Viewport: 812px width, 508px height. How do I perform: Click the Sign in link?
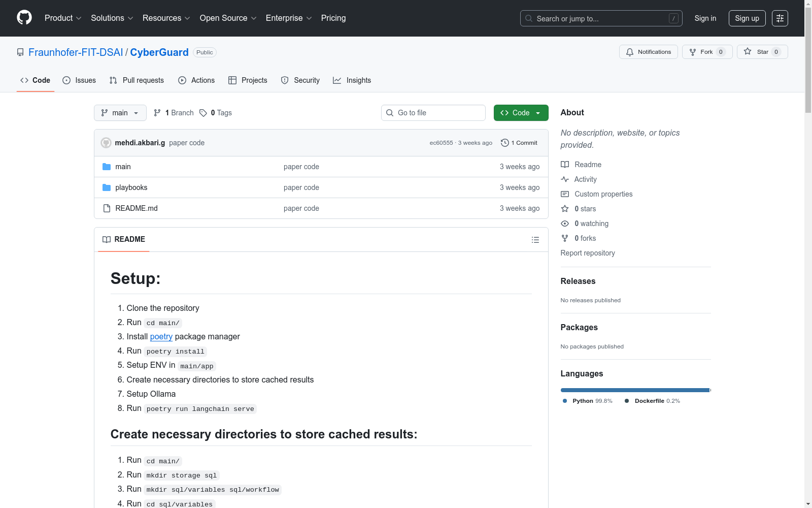click(x=705, y=18)
